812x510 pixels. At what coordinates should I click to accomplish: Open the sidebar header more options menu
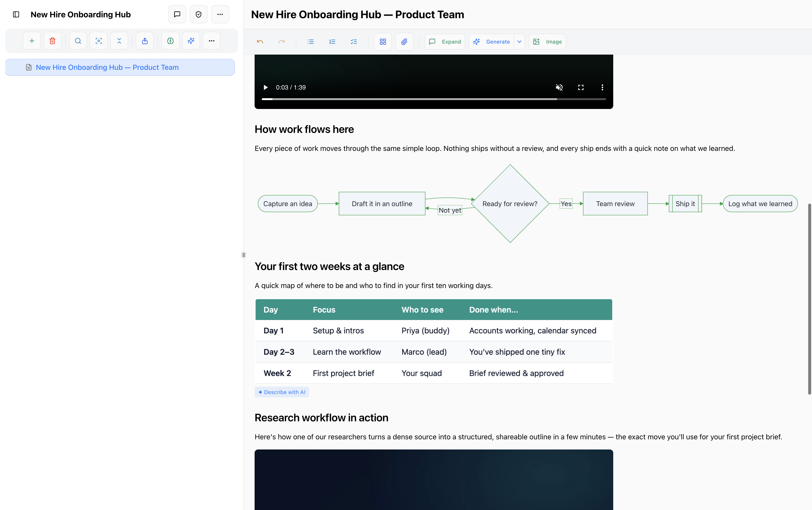220,14
